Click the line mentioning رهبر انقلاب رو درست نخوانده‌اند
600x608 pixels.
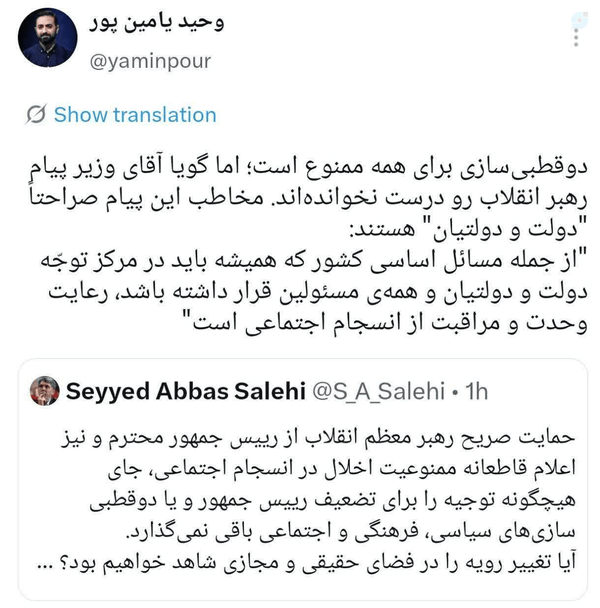click(308, 199)
